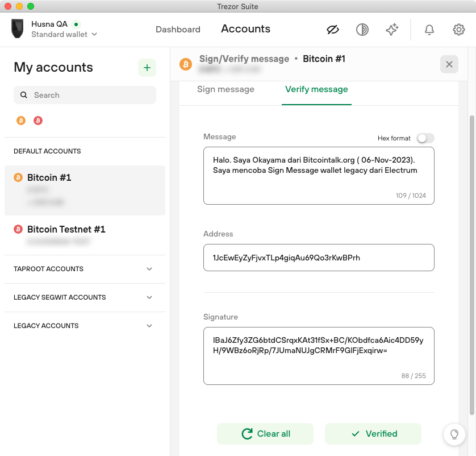Select the Verify message tab
The height and width of the screenshot is (456, 476).
pyautogui.click(x=316, y=89)
